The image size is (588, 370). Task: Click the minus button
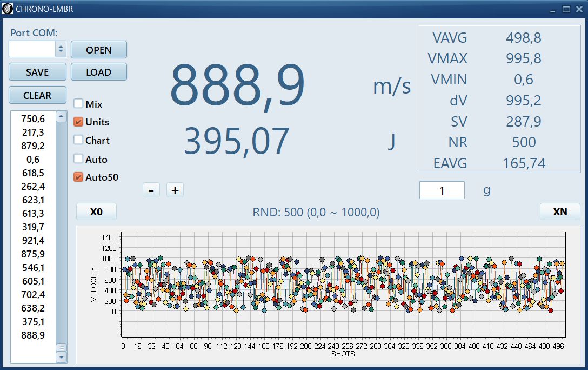coord(151,190)
